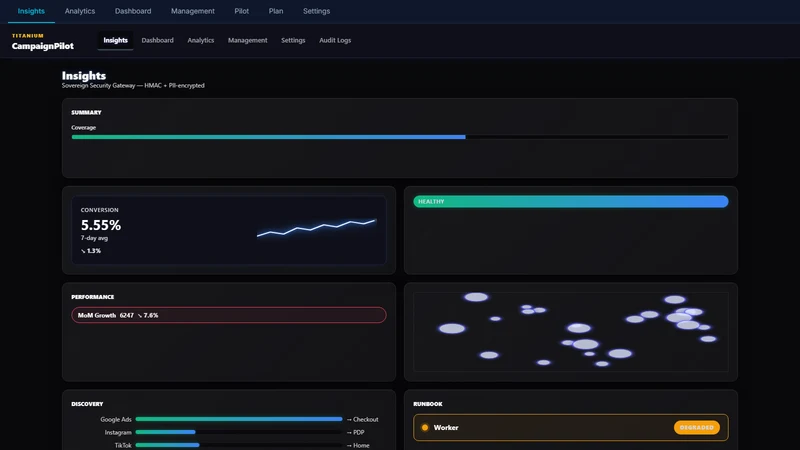Select Management in the top navigation bar
Image resolution: width=800 pixels, height=450 pixels.
click(x=192, y=11)
